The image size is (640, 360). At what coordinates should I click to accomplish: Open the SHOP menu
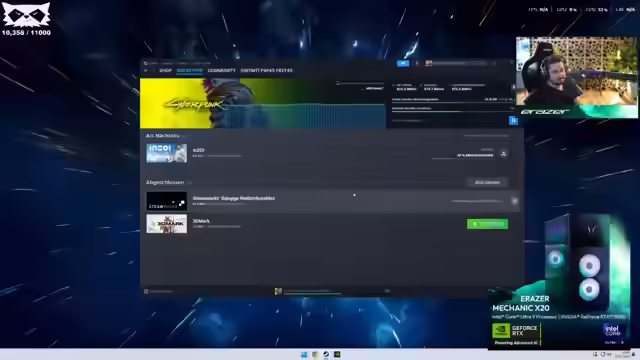click(165, 71)
